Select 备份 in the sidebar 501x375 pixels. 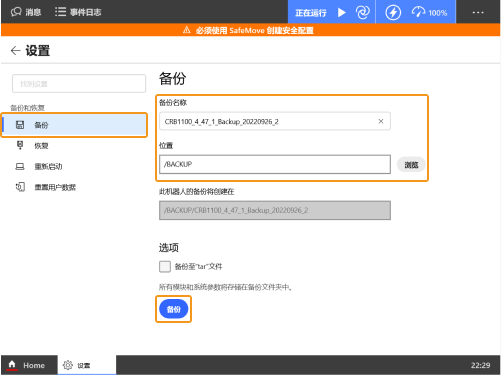[x=74, y=125]
